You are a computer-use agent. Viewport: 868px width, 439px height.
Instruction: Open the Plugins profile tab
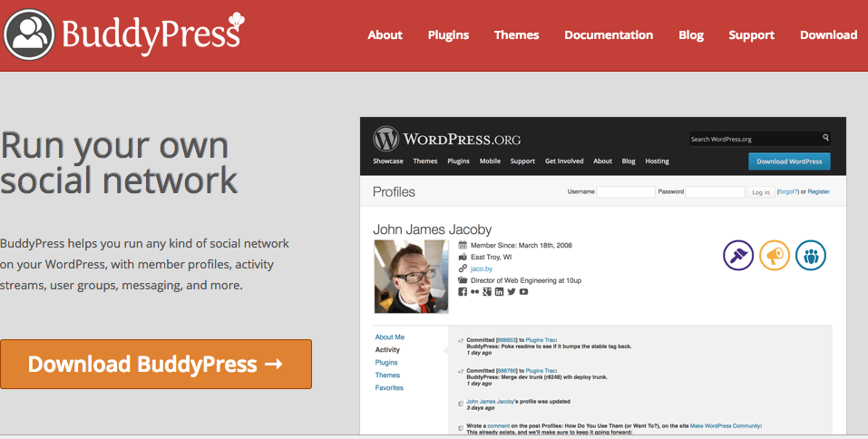[386, 363]
